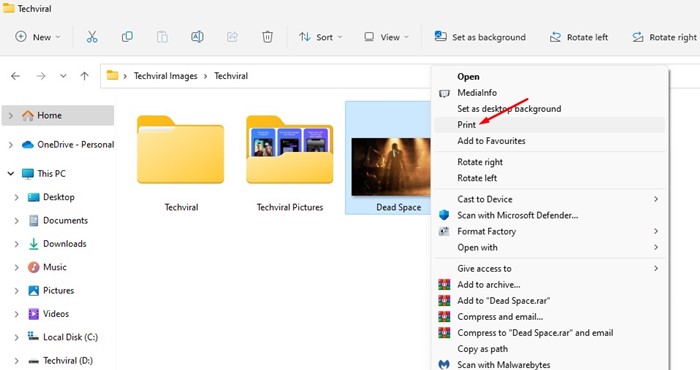700x370 pixels.
Task: Choose Print from the context menu
Action: coord(549,125)
